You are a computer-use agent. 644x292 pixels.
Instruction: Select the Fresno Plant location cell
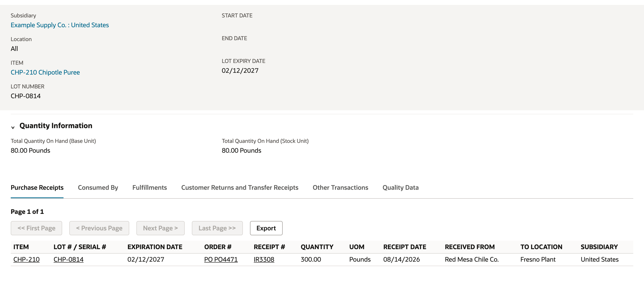point(538,260)
